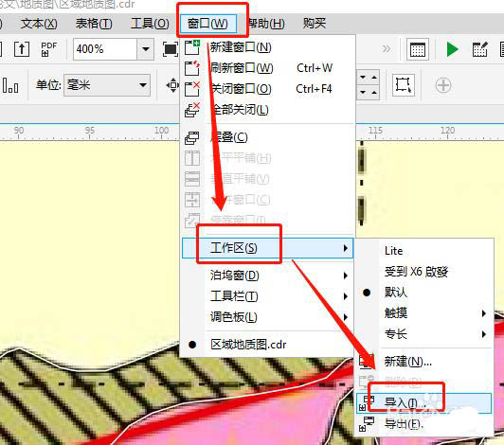Open the 400% zoom level dropdown arrow
504x445 pixels.
tap(145, 49)
